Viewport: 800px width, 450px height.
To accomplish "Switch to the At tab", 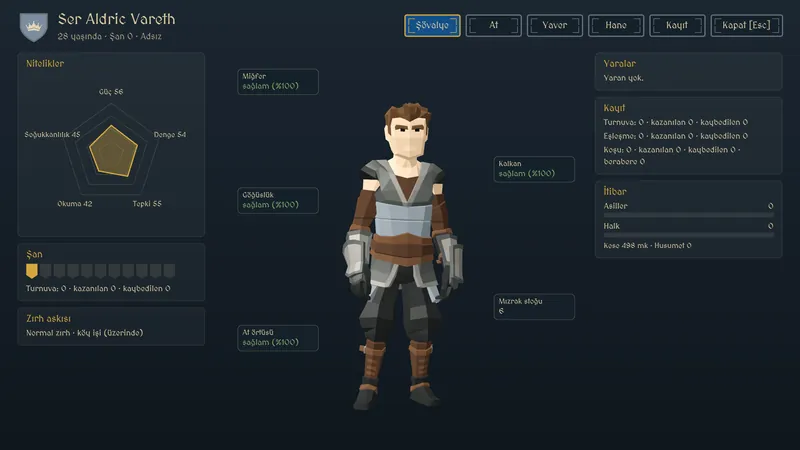I will [x=493, y=26].
